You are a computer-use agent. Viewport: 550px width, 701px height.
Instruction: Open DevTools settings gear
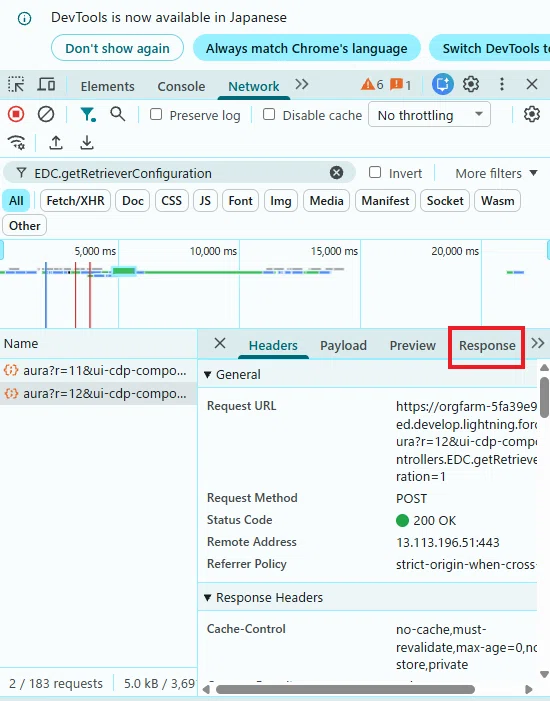(x=471, y=84)
